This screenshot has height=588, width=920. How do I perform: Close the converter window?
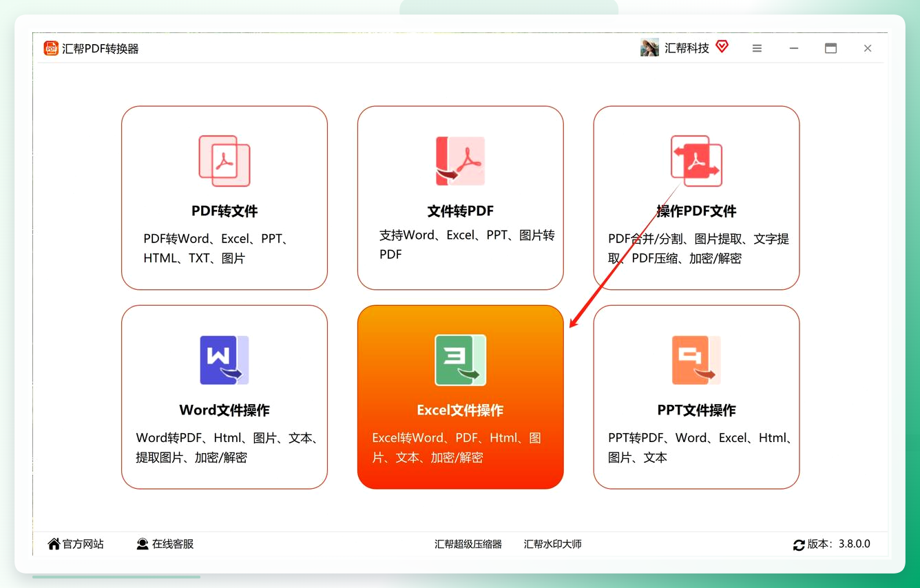click(x=868, y=48)
